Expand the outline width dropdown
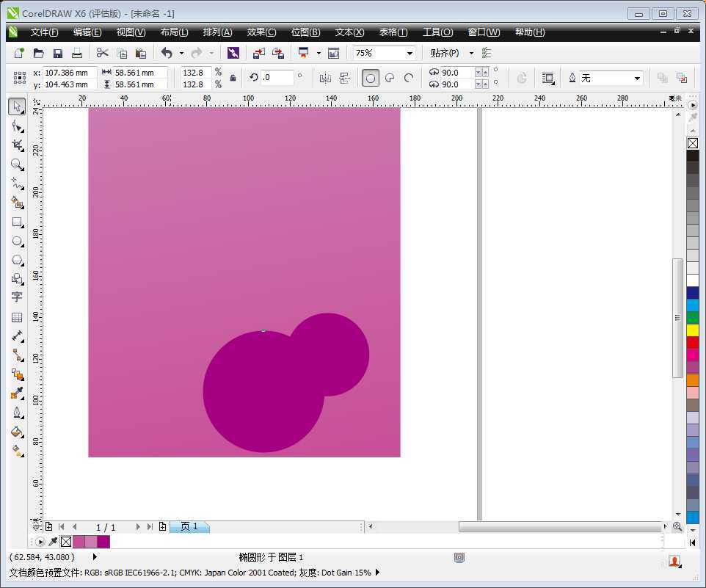The height and width of the screenshot is (588, 706). tap(636, 77)
